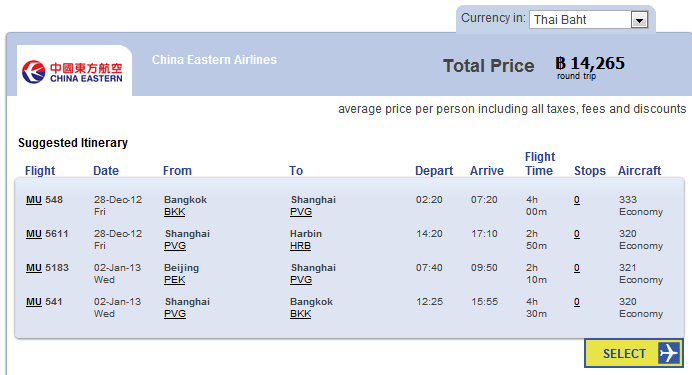Open flight MU 5183 link
The width and height of the screenshot is (692, 375).
click(x=34, y=268)
